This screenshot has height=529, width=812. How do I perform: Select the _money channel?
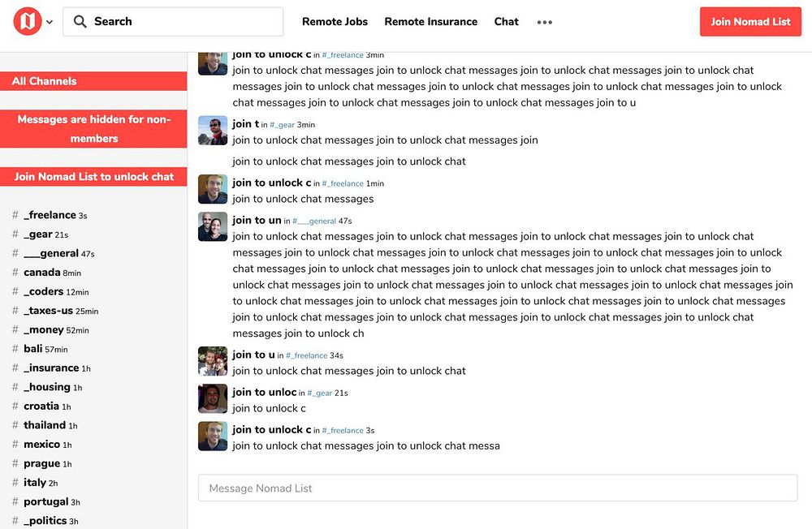tap(44, 329)
